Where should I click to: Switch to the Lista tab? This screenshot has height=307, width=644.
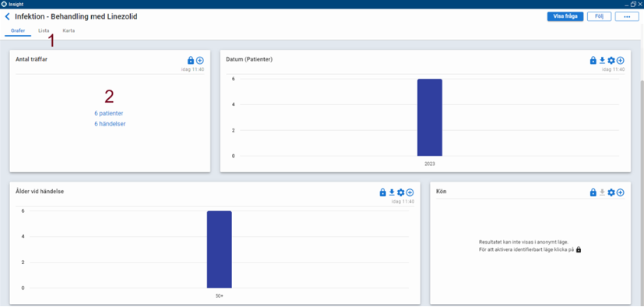[x=44, y=31]
